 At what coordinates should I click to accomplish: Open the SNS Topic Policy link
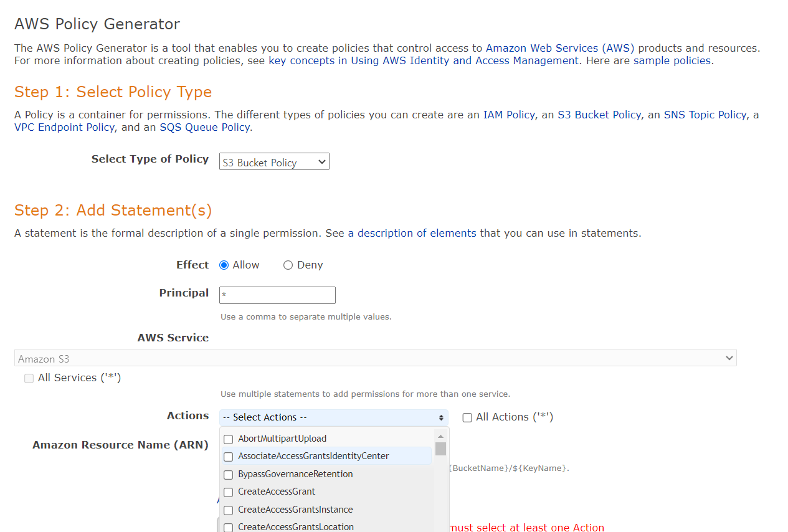point(705,115)
